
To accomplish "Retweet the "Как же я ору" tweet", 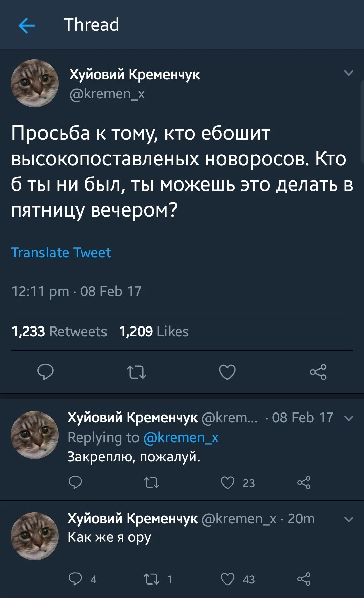I will (x=151, y=579).
